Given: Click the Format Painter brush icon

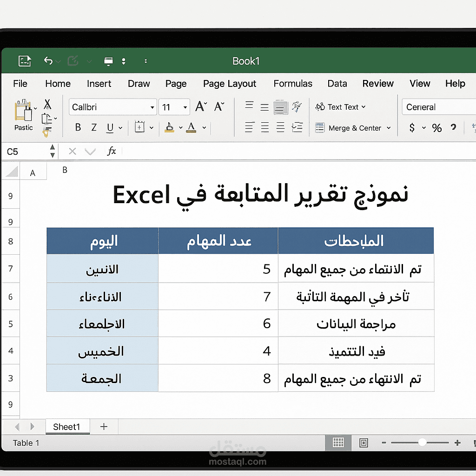Looking at the screenshot, I should (47, 132).
